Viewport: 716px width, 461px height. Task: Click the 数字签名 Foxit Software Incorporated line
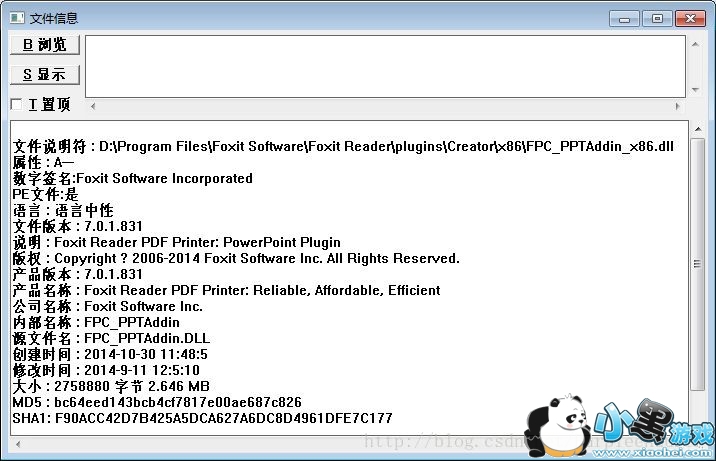132,178
